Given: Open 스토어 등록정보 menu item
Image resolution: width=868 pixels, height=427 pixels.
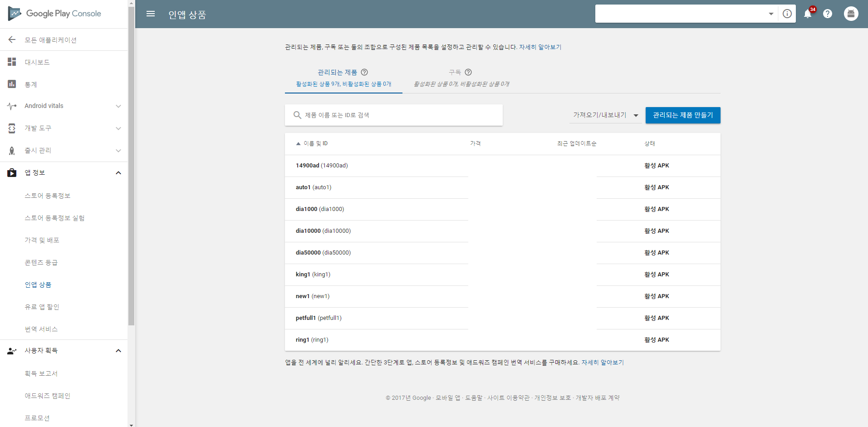Looking at the screenshot, I should pyautogui.click(x=48, y=196).
